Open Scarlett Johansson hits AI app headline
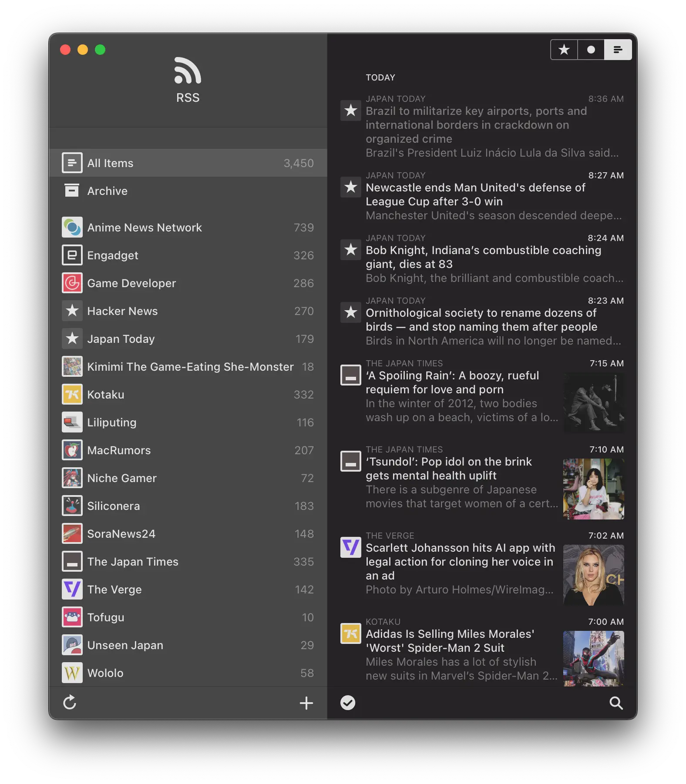The image size is (686, 784). point(461,562)
